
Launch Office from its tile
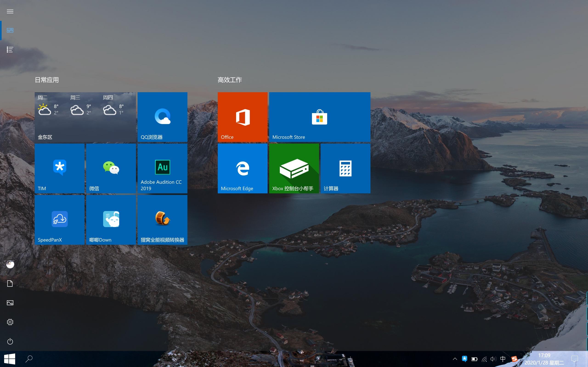click(242, 117)
